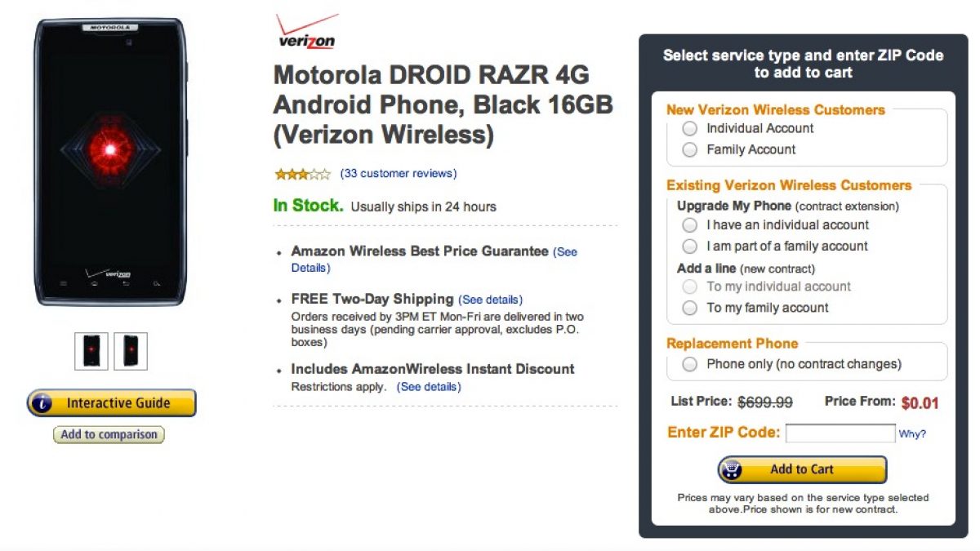Open the 33 customer reviews link
The width and height of the screenshot is (980, 551).
point(399,174)
